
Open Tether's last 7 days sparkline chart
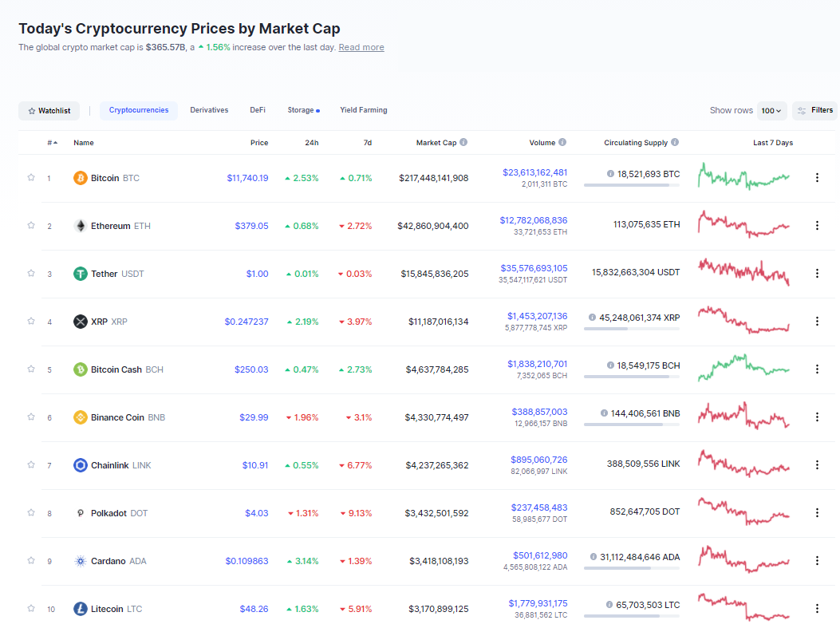point(743,271)
